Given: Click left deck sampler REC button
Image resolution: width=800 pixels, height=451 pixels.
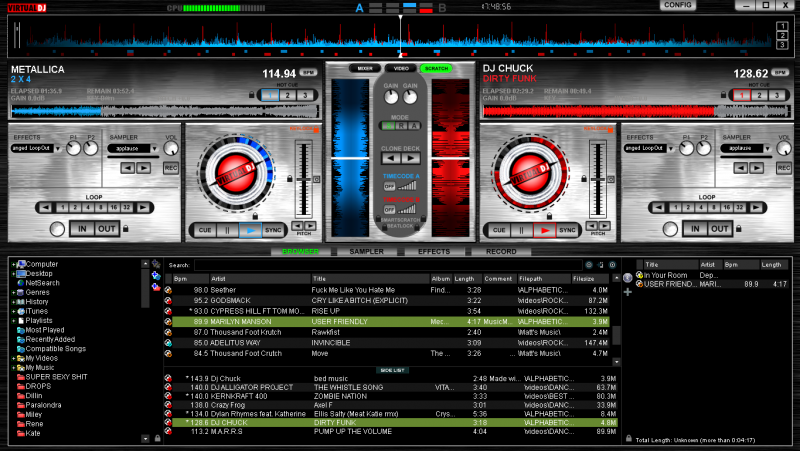Looking at the screenshot, I should click(171, 168).
